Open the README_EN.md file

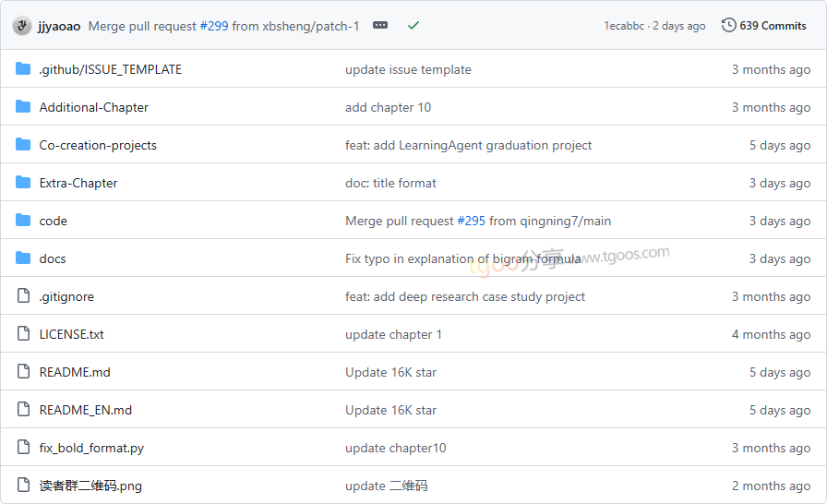(85, 410)
